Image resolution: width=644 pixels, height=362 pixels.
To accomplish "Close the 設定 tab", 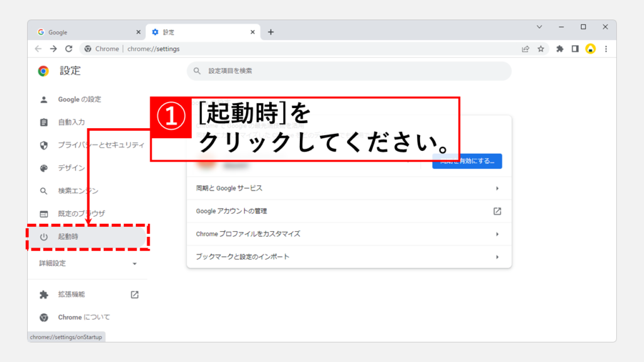I will click(x=253, y=32).
